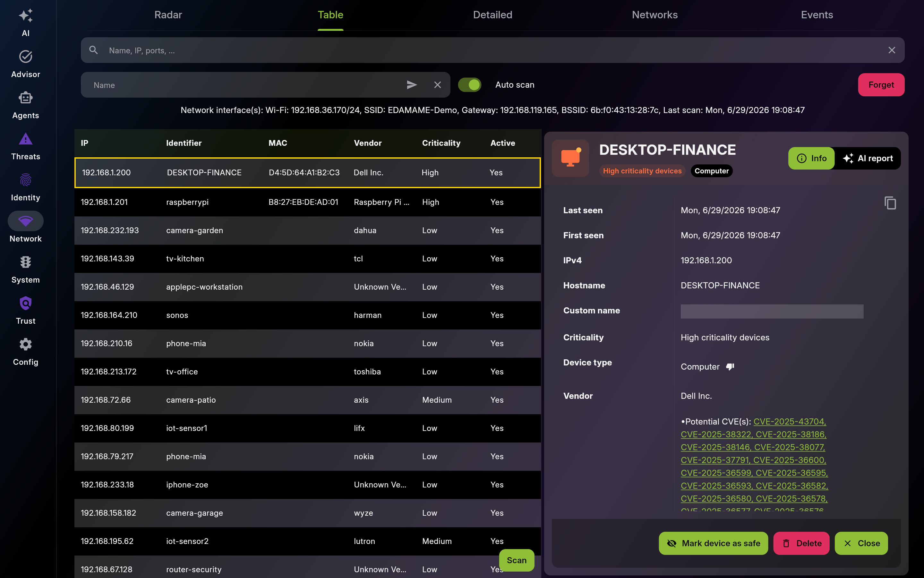Open the Info view of device
Viewport: 924px width, 578px height.
point(811,158)
